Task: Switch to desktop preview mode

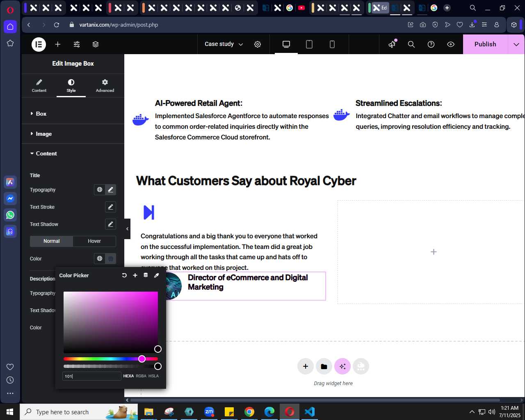Action: (x=286, y=44)
